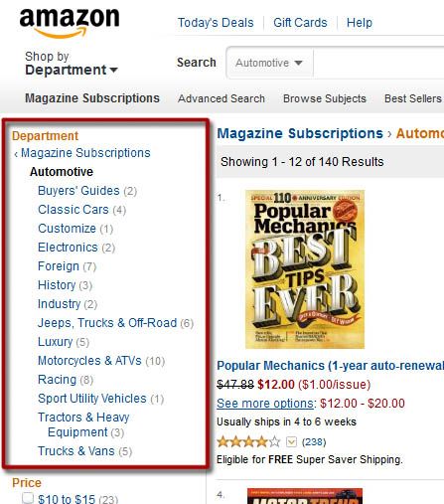Select the Motorcycles & ATVs category
The height and width of the screenshot is (504, 444).
click(x=89, y=361)
